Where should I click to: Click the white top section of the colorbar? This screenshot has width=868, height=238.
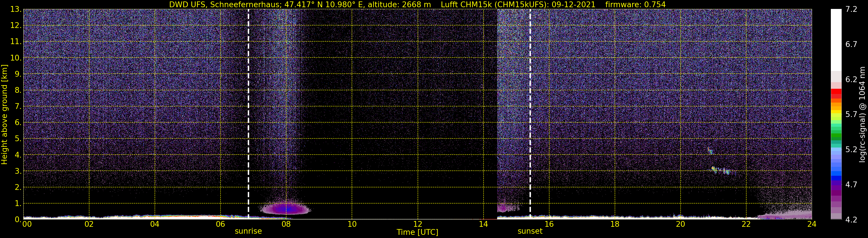point(836,40)
